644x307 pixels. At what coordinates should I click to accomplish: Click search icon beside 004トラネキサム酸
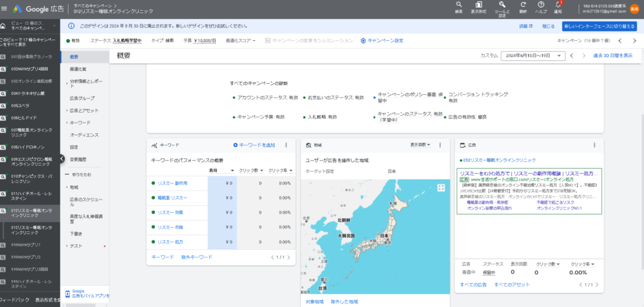(3, 93)
